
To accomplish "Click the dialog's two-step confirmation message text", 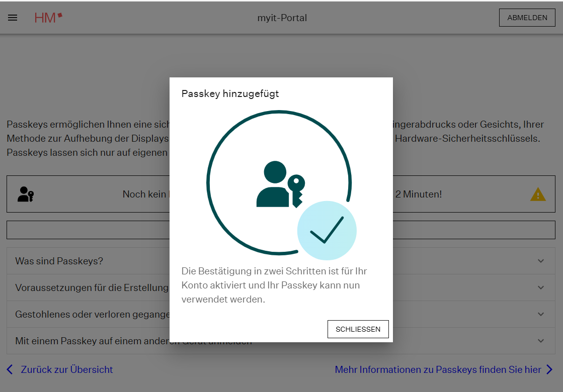I will [274, 285].
